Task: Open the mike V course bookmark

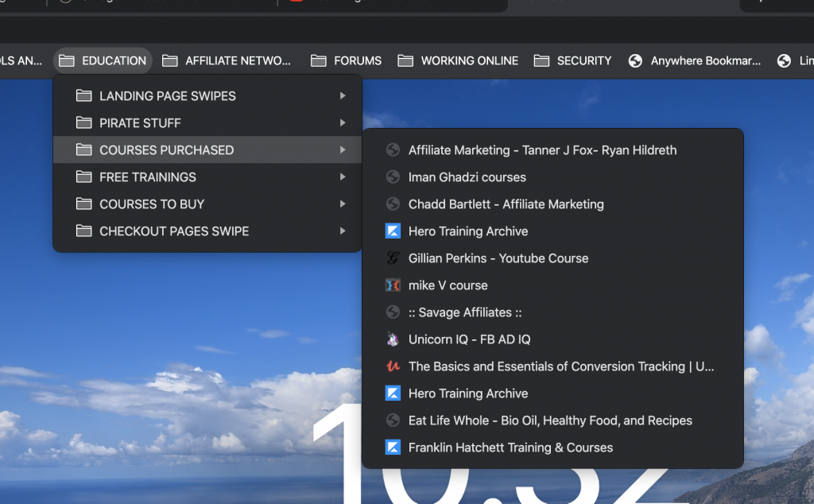Action: [553, 285]
